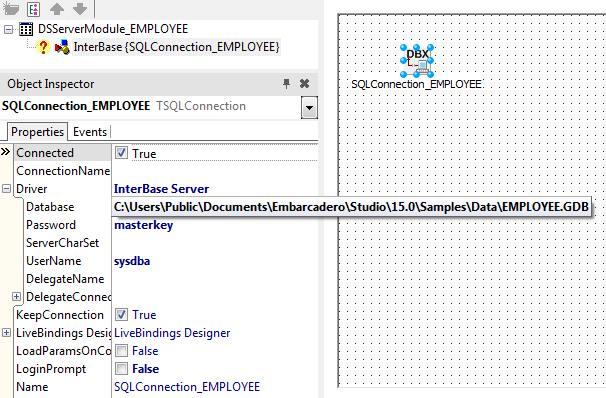The height and width of the screenshot is (398, 606).
Task: Click the empty ConnectionName value field
Action: (x=215, y=171)
